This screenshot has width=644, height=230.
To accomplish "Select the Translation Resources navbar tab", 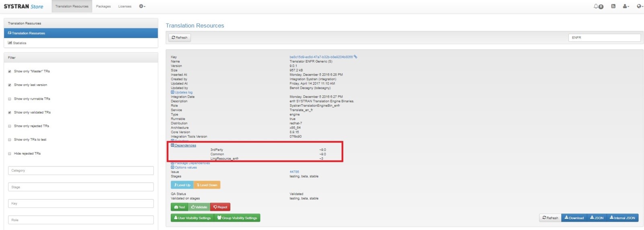I will (x=72, y=6).
